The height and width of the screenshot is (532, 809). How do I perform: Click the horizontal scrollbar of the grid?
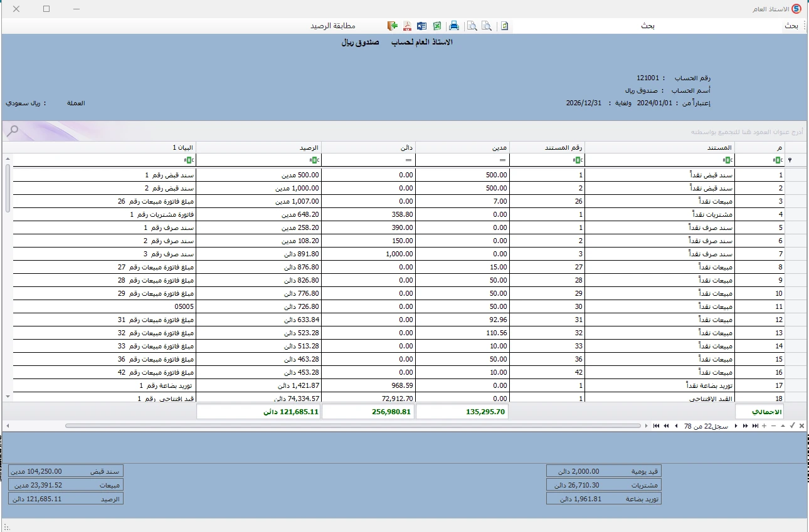354,425
